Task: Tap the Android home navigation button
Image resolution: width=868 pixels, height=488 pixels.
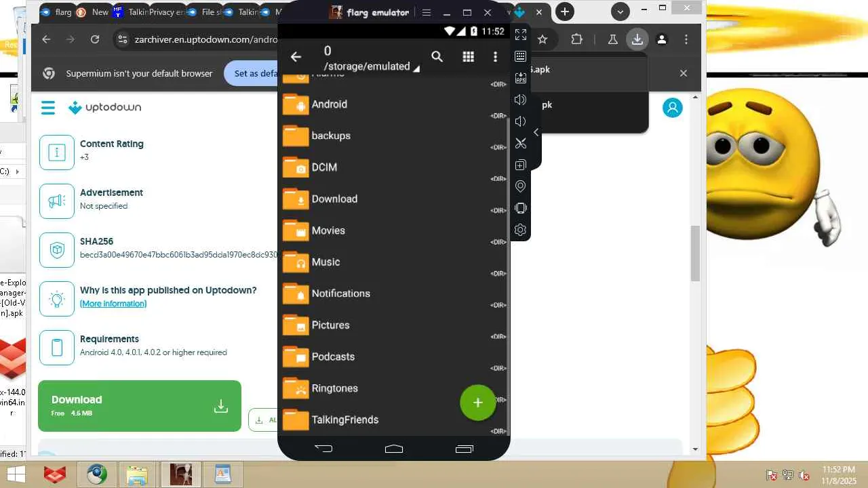Action: pos(394,449)
